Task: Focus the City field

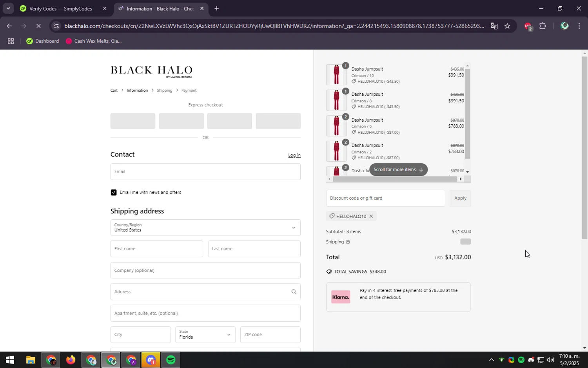Action: point(141,335)
